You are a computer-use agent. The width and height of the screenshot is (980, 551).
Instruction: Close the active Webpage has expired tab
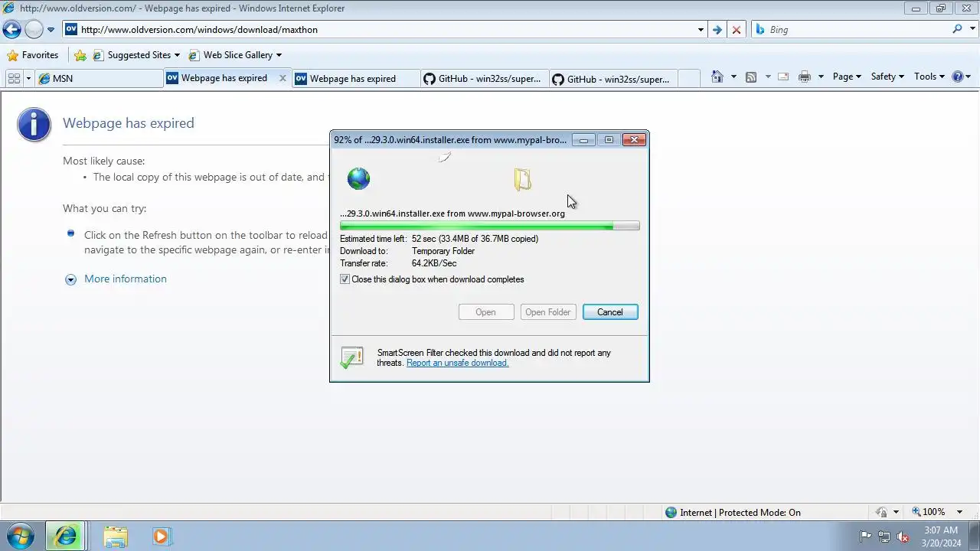click(283, 78)
